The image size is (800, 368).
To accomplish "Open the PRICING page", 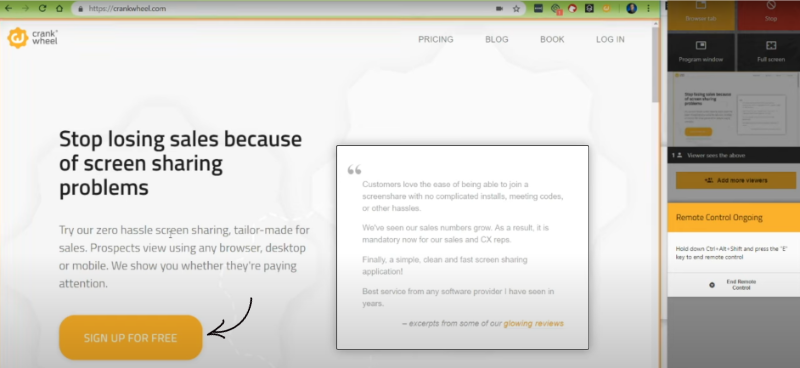I will [x=436, y=39].
